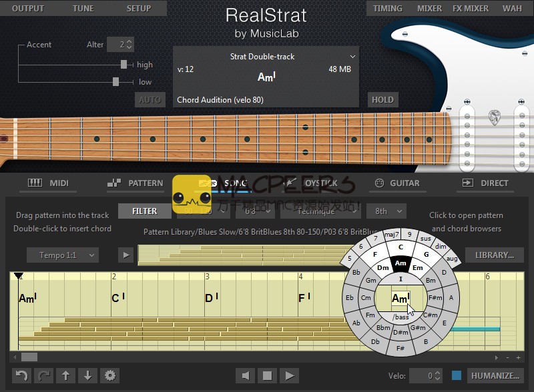The height and width of the screenshot is (392, 534).
Task: Start song playback with play button
Action: (x=288, y=375)
